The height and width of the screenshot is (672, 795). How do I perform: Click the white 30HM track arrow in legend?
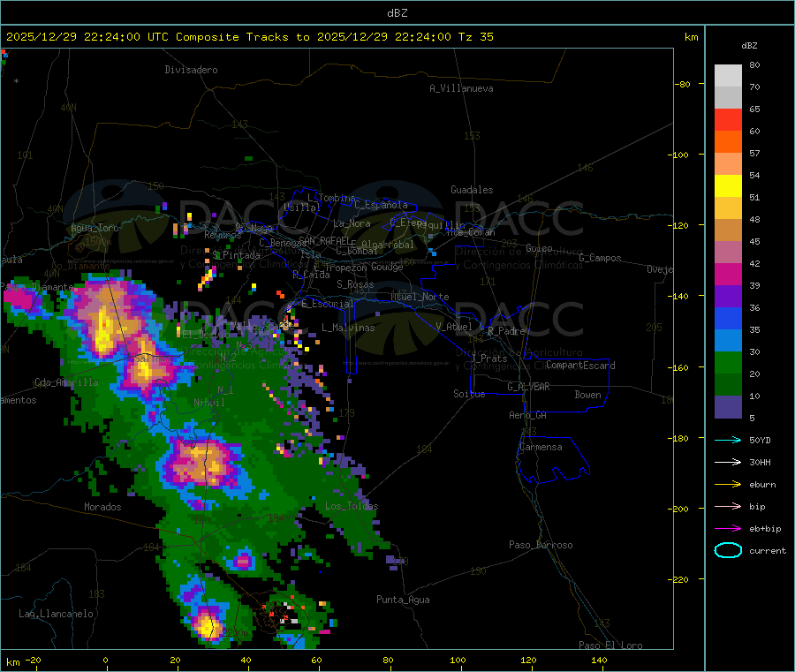tap(728, 462)
